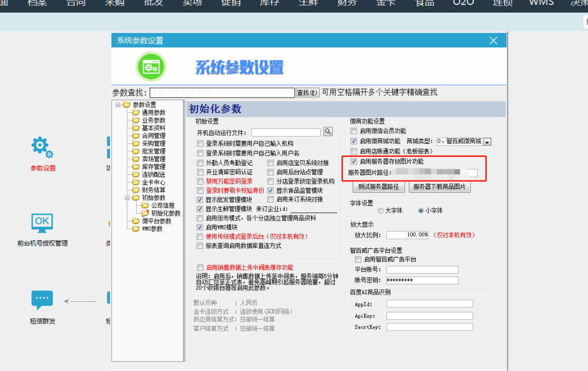The height and width of the screenshot is (371, 588).
Task: Select the 大字体 radio button
Action: pos(381,210)
